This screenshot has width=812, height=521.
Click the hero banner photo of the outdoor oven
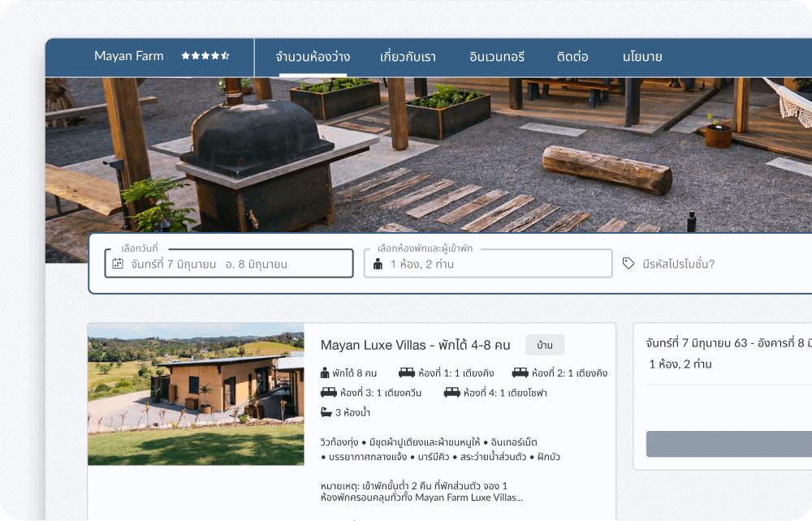coord(429,155)
